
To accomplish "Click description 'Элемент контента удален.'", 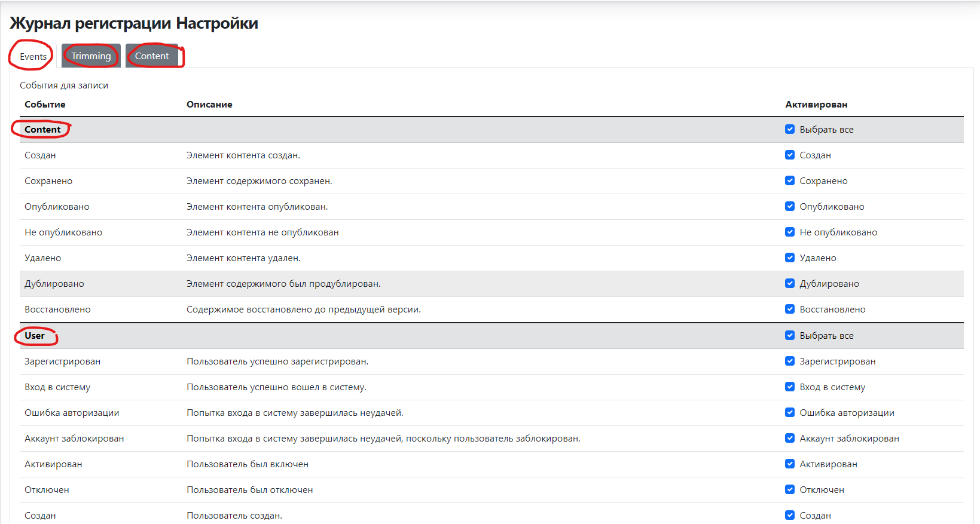I will [x=243, y=258].
